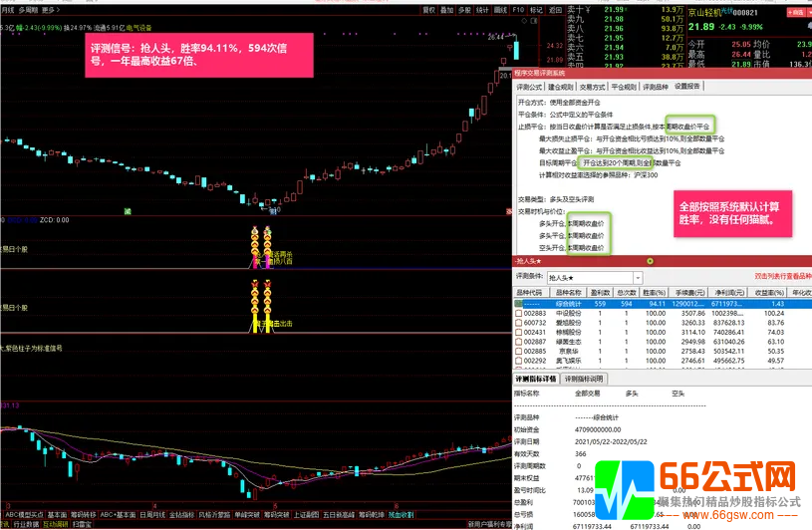Click the 600732 爱旭股份 row icon
812x530 pixels.
pyautogui.click(x=518, y=322)
